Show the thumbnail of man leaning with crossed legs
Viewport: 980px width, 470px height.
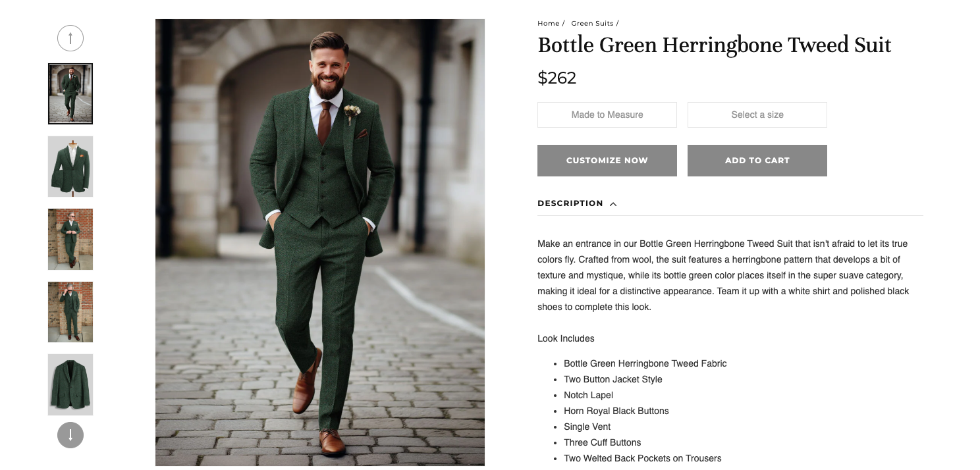70,239
